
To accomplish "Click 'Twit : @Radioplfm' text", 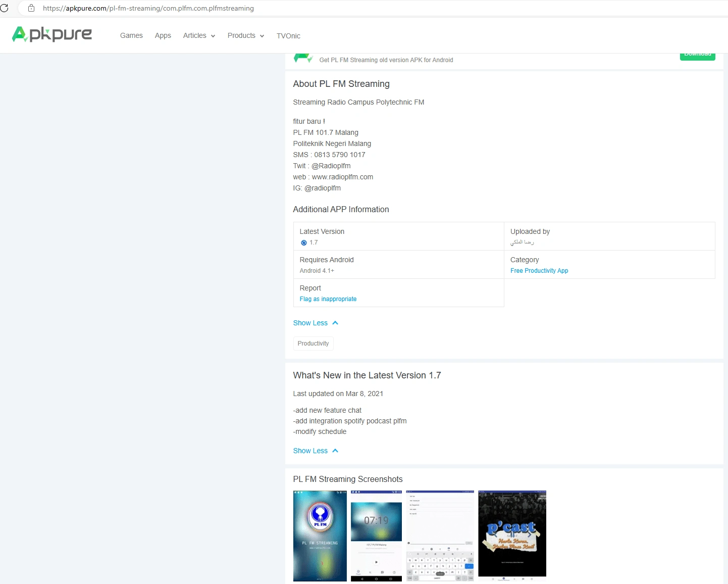I will 322,166.
